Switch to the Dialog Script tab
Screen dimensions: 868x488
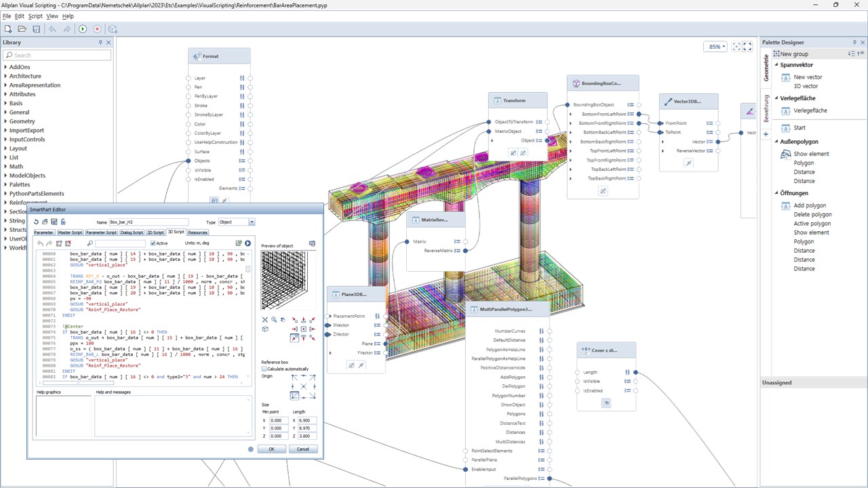pos(132,232)
